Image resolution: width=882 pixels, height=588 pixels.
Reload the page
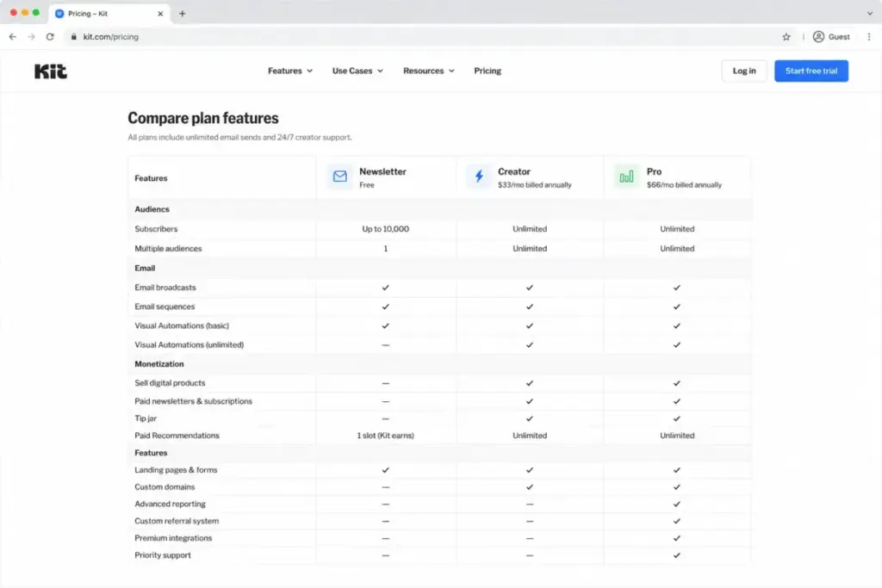click(x=50, y=36)
